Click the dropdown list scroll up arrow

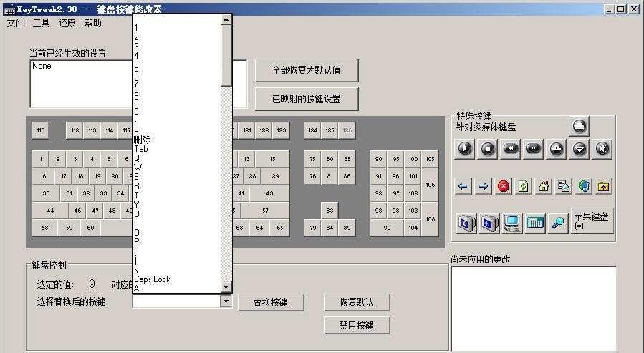click(226, 19)
